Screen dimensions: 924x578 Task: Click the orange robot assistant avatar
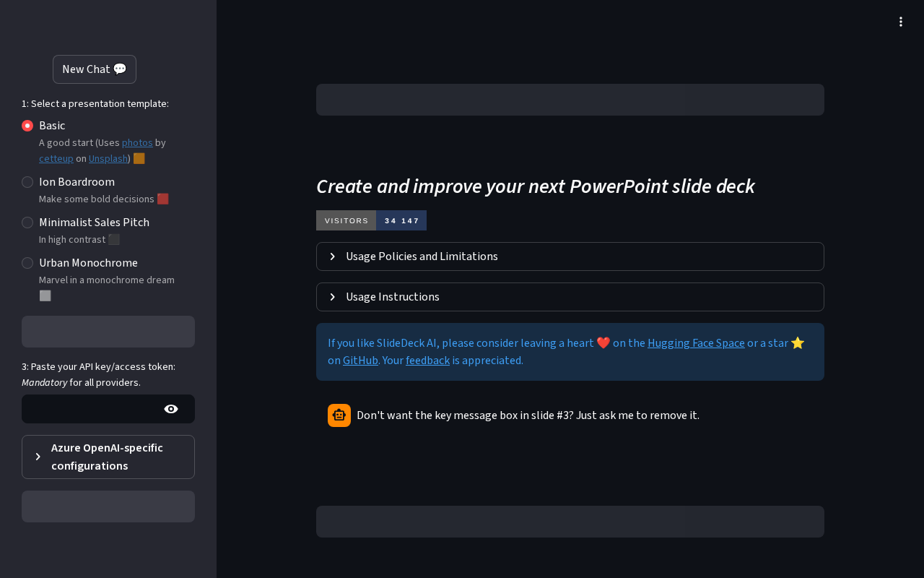pos(339,415)
